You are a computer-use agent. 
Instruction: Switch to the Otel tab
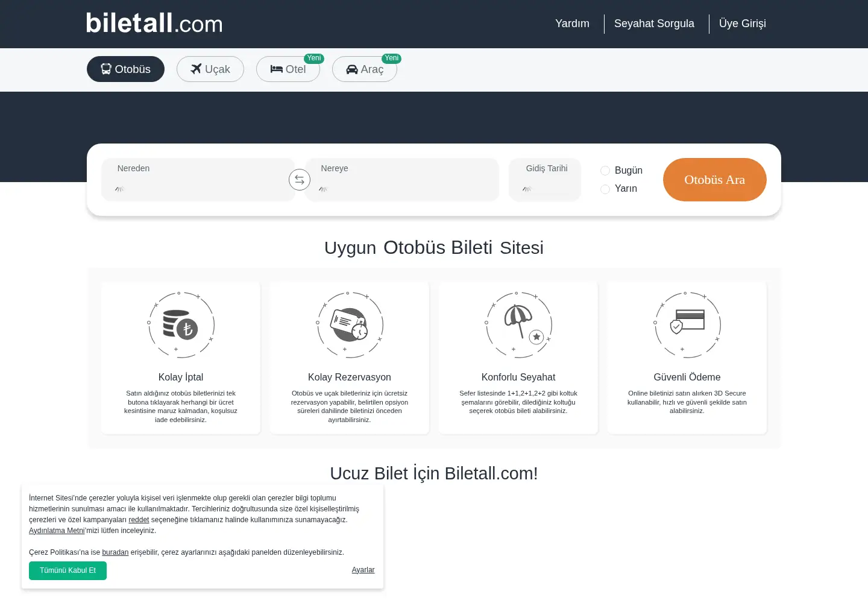point(288,69)
